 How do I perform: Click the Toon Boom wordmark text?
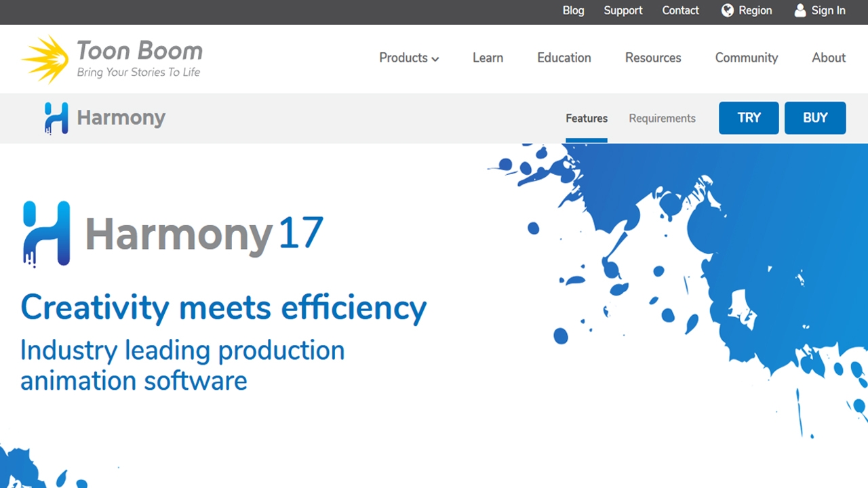[139, 50]
